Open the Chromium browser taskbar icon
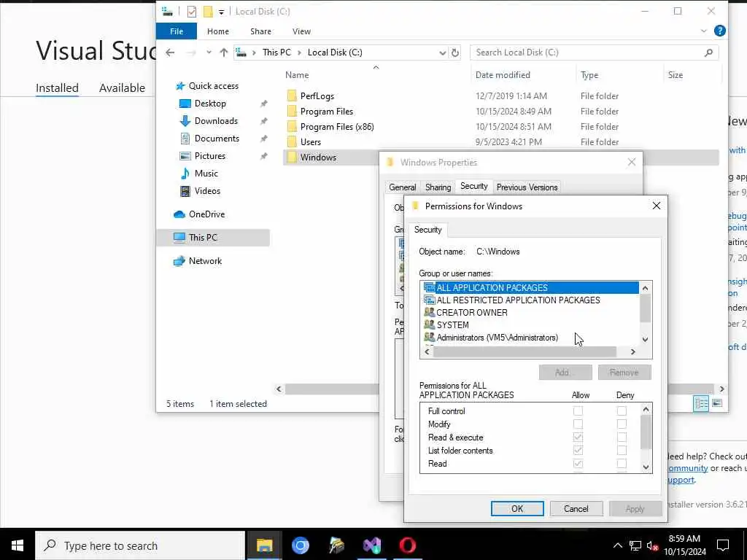Image resolution: width=747 pixels, height=560 pixels. point(300,545)
